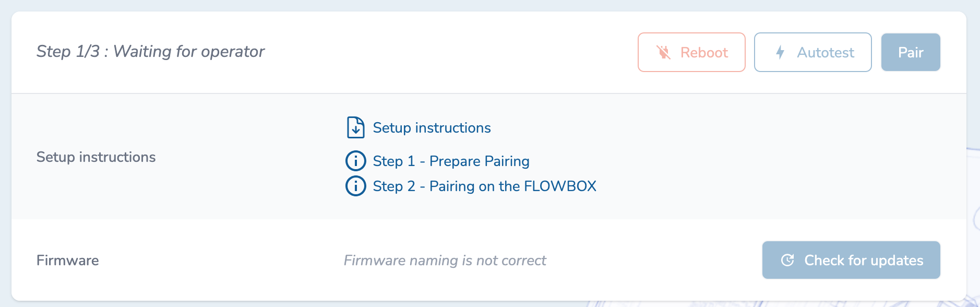Screen dimensions: 980x307
Task: Run the Autotest
Action: [x=812, y=52]
